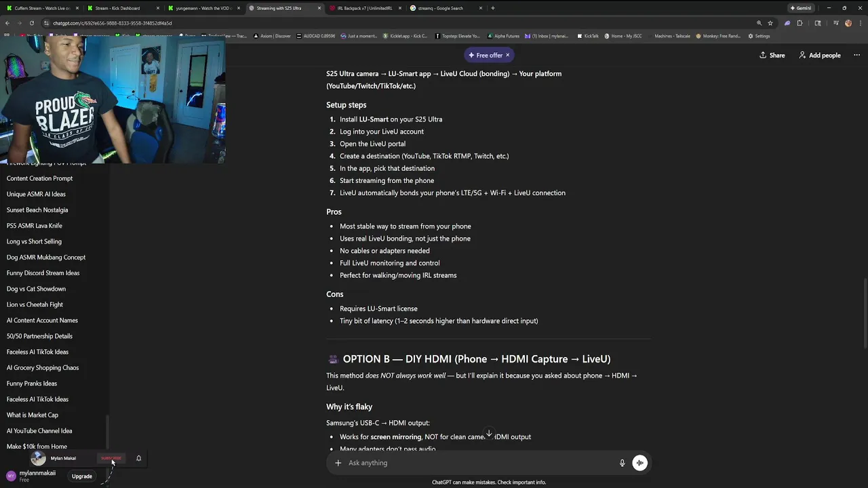Close the Streaming with S25 Ultra tab

point(319,8)
